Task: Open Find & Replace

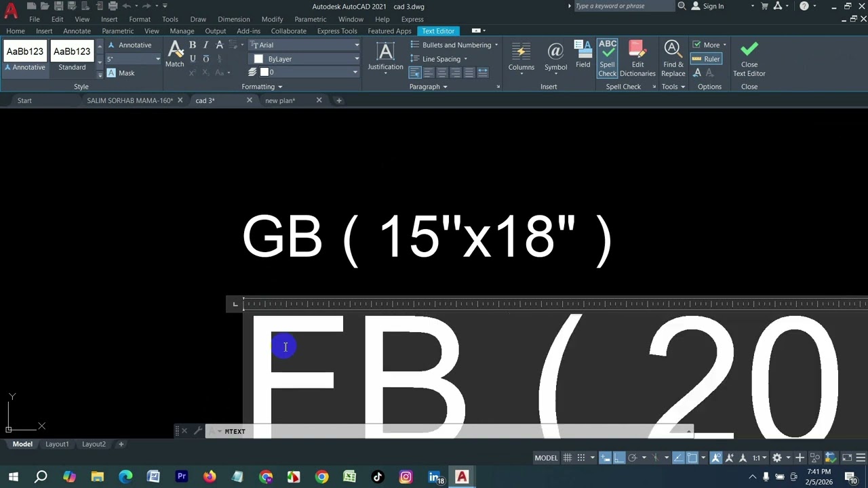Action: [x=673, y=59]
